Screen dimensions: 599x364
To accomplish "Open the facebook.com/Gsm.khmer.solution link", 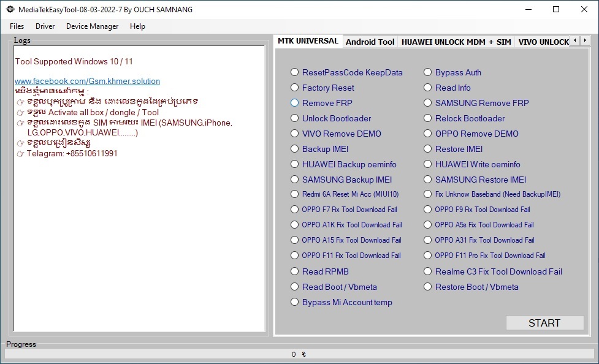I will pos(87,81).
